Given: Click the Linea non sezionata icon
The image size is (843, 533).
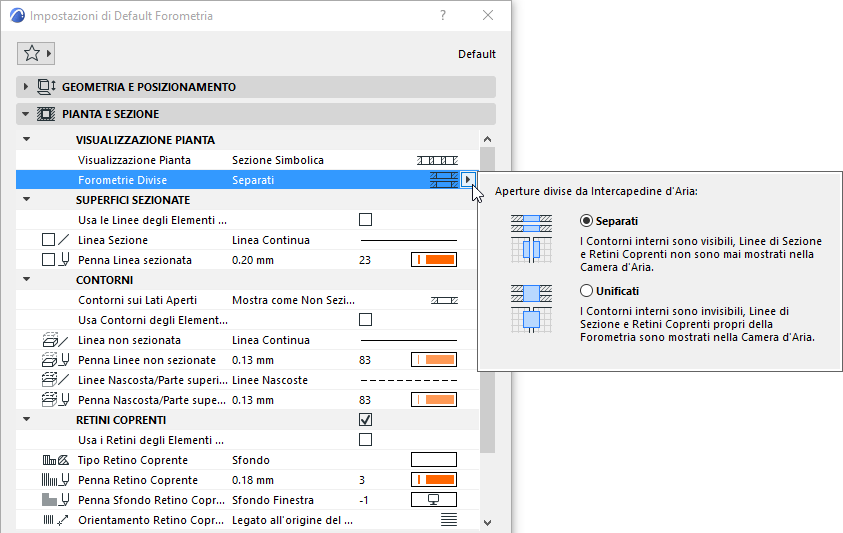Looking at the screenshot, I should pyautogui.click(x=55, y=340).
